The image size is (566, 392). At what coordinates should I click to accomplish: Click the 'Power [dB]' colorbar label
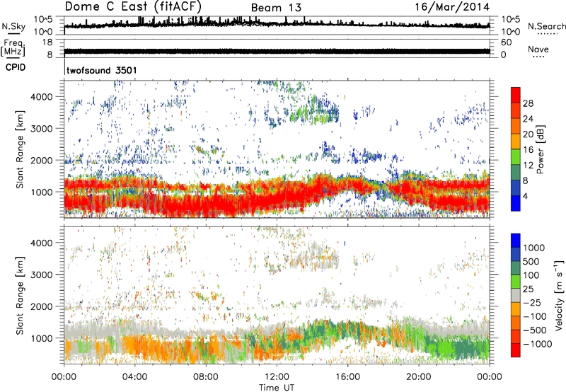pos(541,149)
